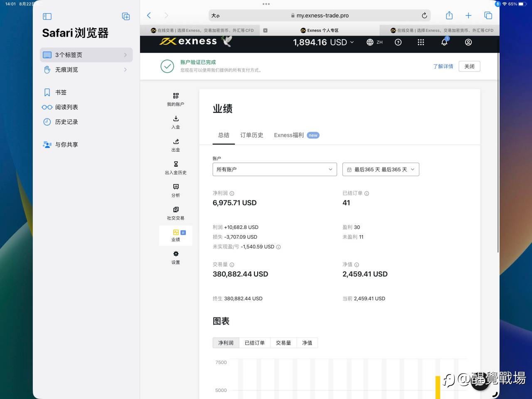532x399 pixels.
Task: Open 入金 deposit page
Action: 176,122
